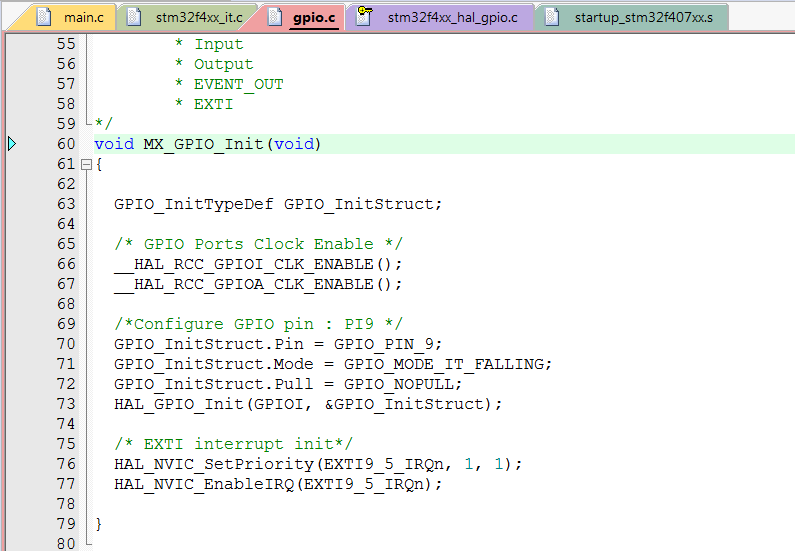The width and height of the screenshot is (795, 551).
Task: Click the first void keyword on line 60
Action: point(114,144)
